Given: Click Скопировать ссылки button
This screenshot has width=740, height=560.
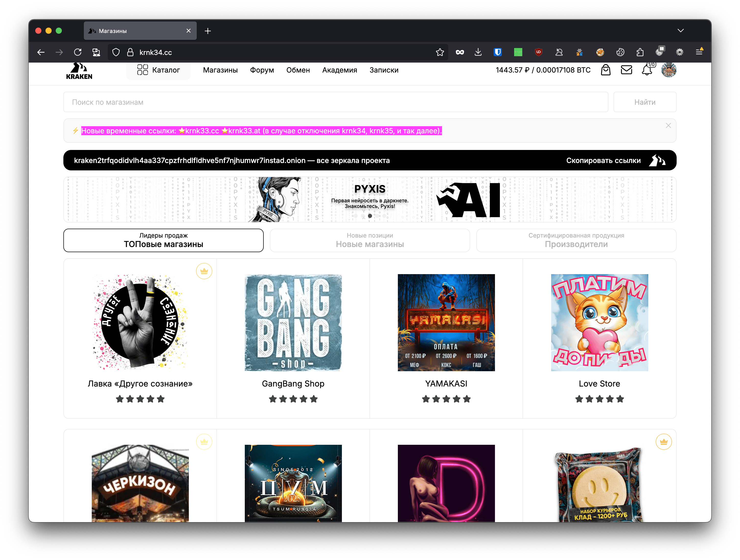Looking at the screenshot, I should (603, 160).
